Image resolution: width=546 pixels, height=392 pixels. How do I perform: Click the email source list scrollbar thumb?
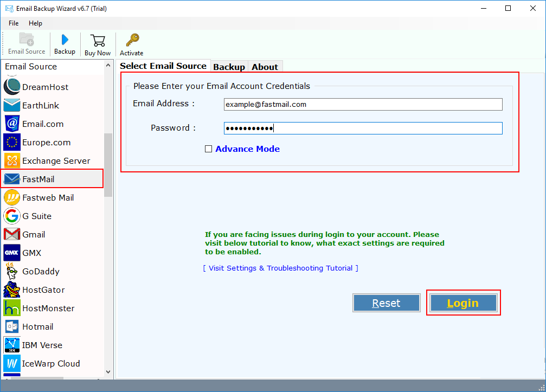pyautogui.click(x=108, y=165)
